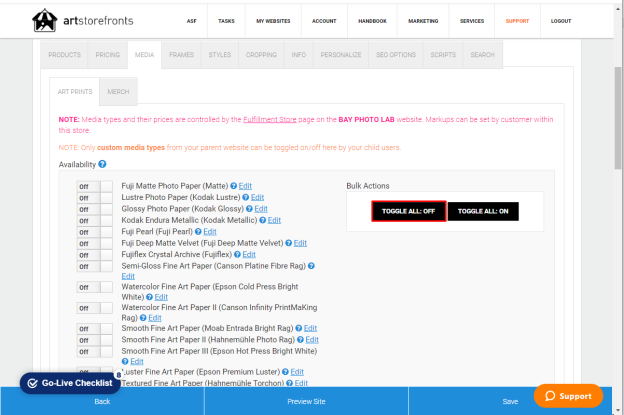This screenshot has height=415, width=624.
Task: Open the Fulfillment Store link
Action: (270, 119)
